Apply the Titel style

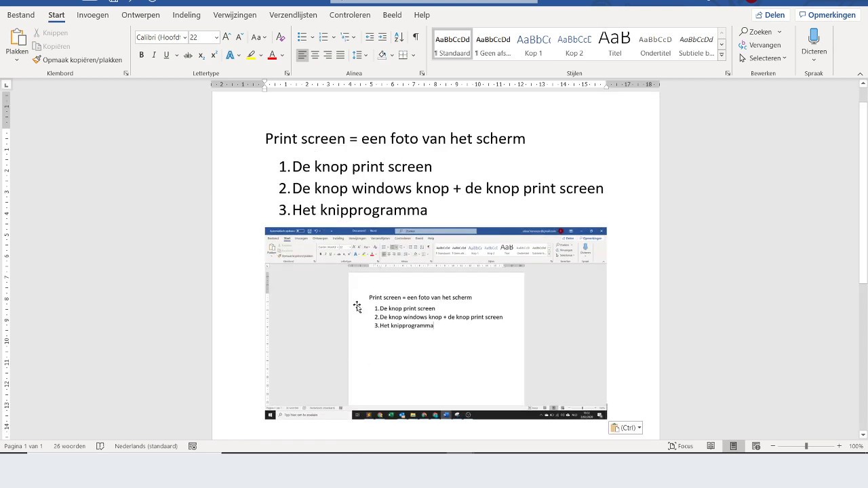(615, 45)
